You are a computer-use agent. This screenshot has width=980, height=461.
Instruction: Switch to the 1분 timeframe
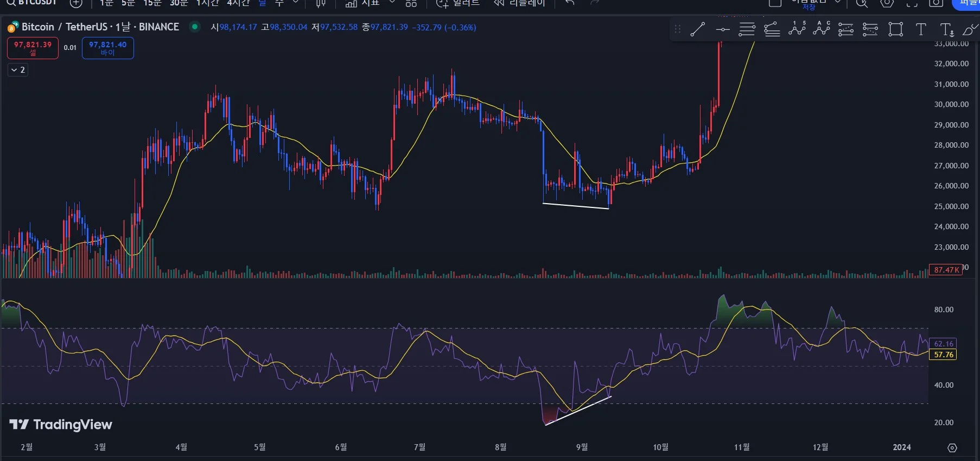[106, 3]
